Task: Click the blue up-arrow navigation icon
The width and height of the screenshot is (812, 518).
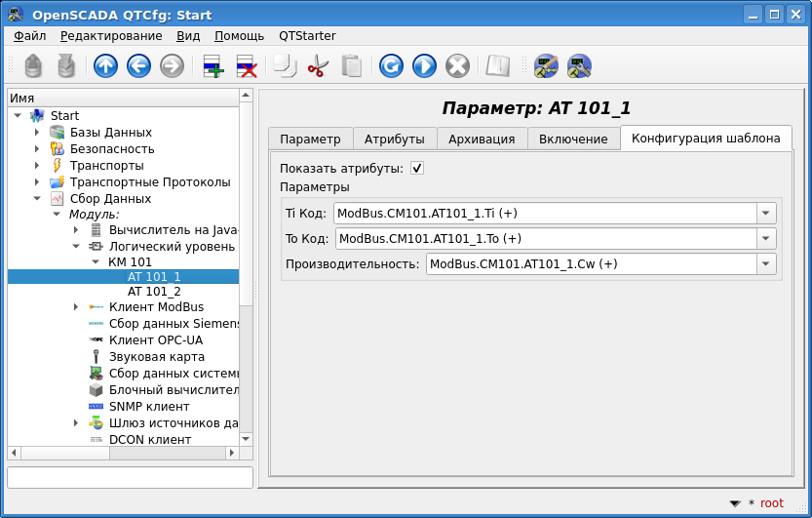Action: pyautogui.click(x=105, y=66)
